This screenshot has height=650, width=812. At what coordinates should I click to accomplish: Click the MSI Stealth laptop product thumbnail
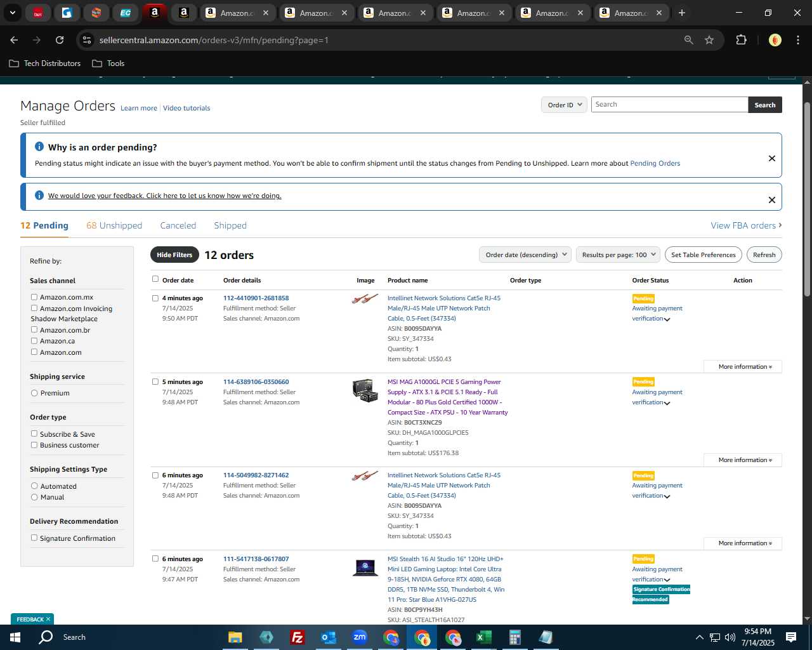[x=365, y=567]
